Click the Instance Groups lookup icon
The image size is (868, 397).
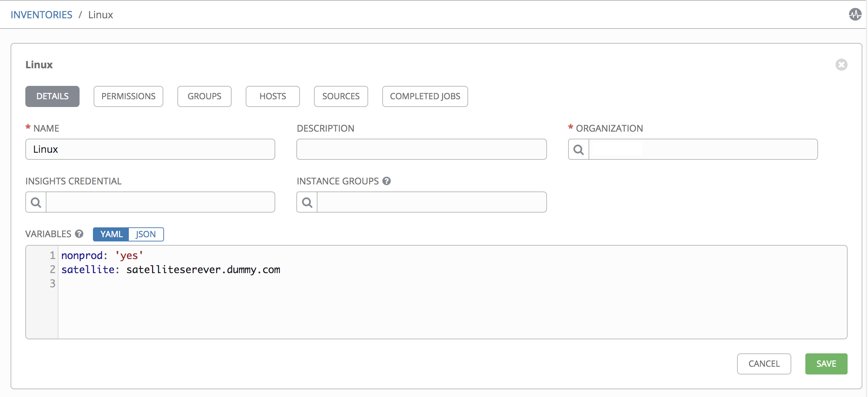point(307,202)
